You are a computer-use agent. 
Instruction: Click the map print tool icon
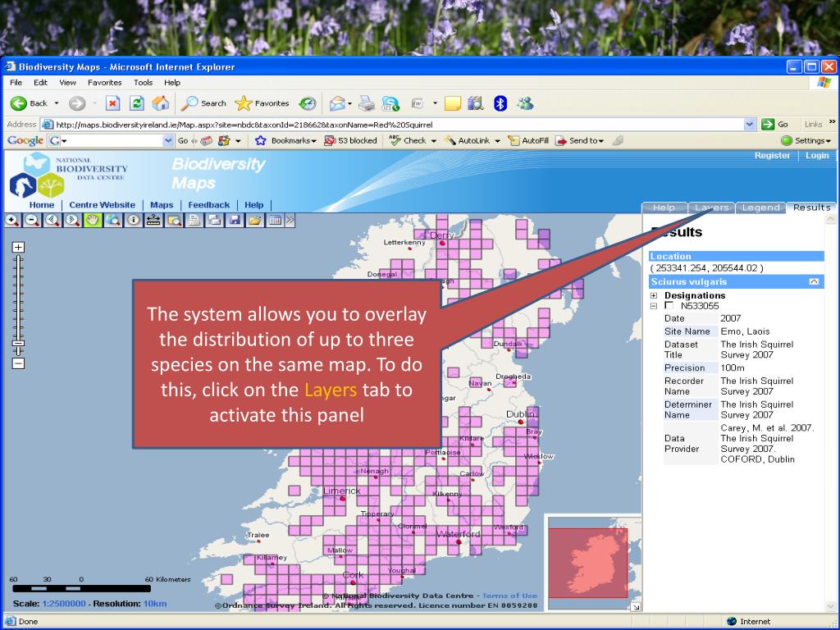(x=194, y=220)
